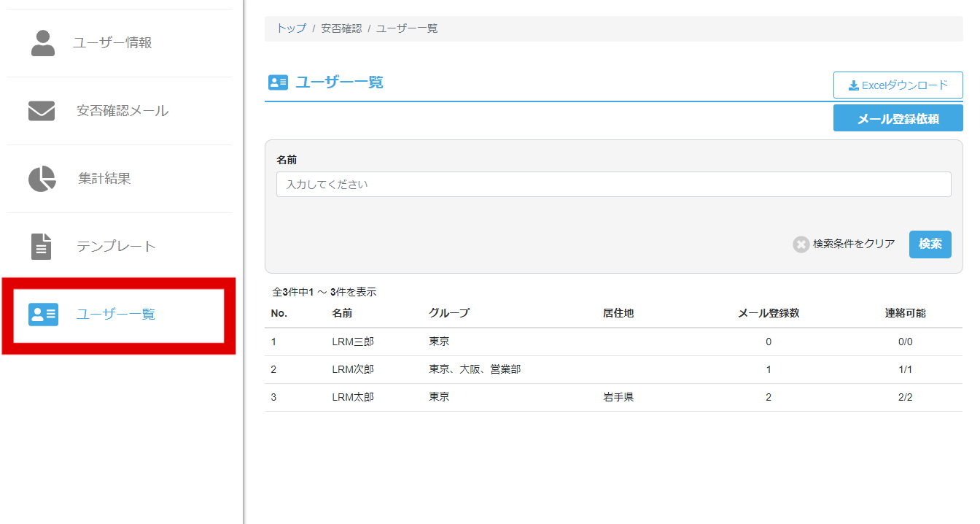Click the ID card icon beside page heading
This screenshot has height=524, width=980.
279,82
